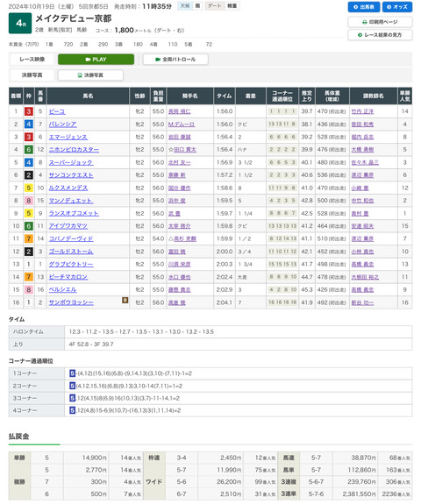This screenshot has width=421, height=504.
Task: Open trainer link in first-place row
Action: click(362, 111)
